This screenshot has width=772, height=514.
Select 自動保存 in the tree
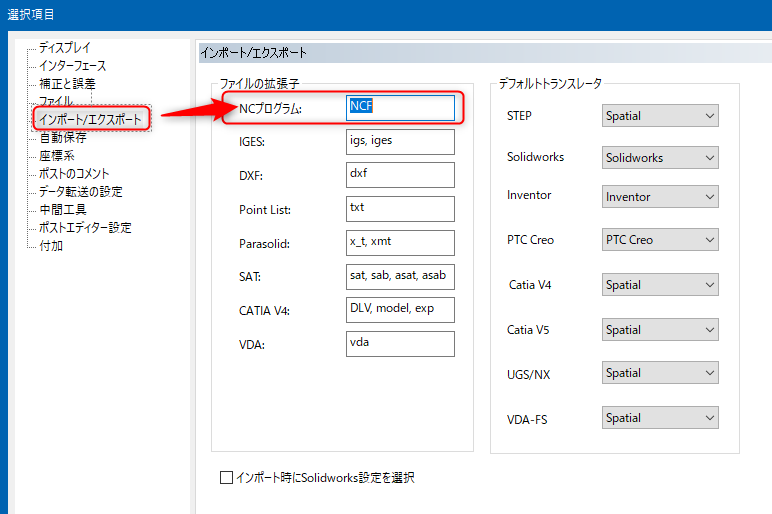coord(62,137)
